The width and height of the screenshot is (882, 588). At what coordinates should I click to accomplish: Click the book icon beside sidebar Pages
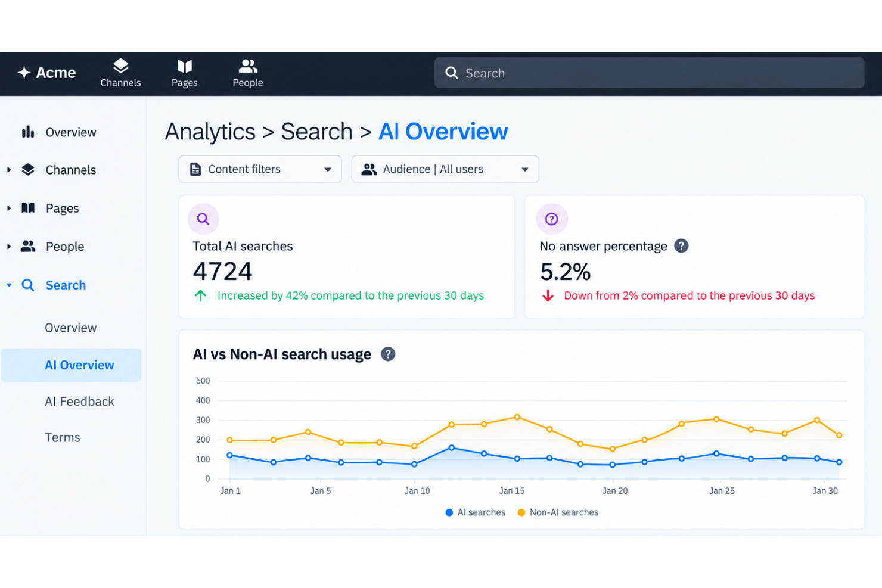(28, 208)
